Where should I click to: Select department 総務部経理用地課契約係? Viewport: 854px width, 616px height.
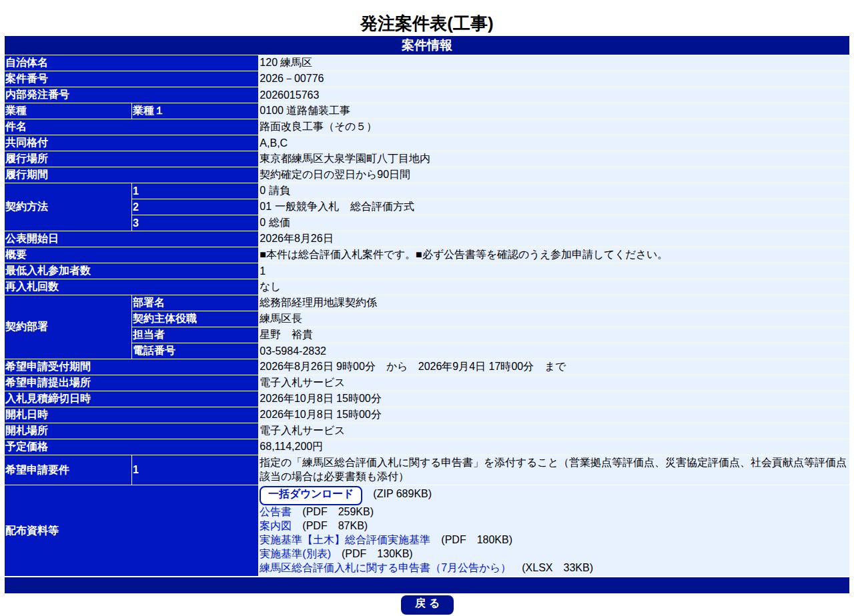pyautogui.click(x=318, y=303)
